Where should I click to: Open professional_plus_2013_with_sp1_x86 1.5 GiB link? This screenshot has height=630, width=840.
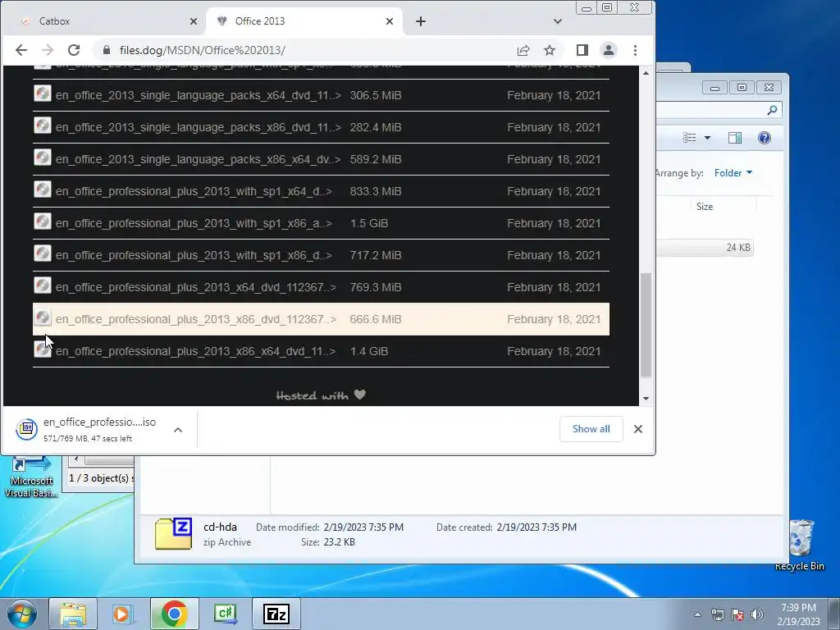point(194,223)
